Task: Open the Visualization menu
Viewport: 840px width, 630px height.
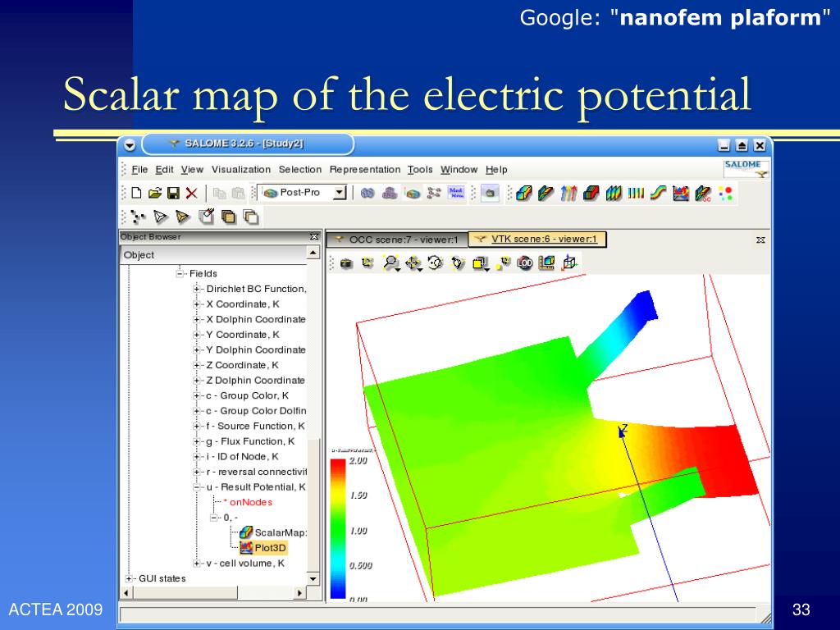Action: click(241, 170)
